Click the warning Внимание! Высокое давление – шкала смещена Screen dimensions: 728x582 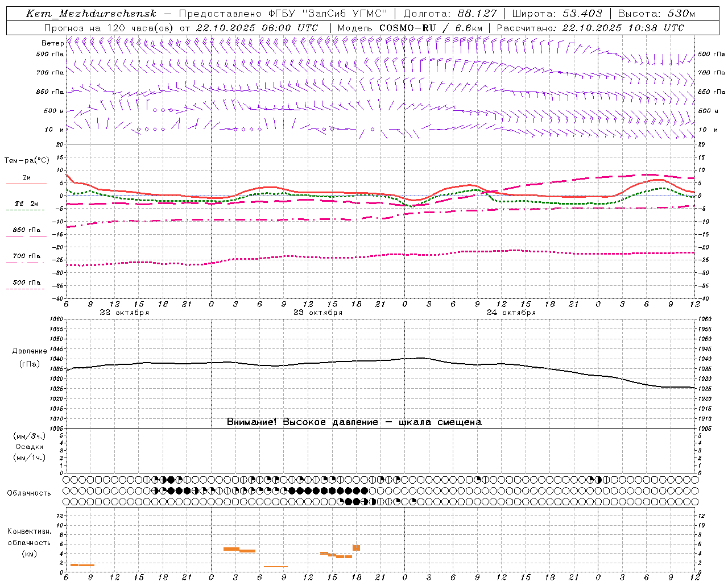[x=354, y=422]
